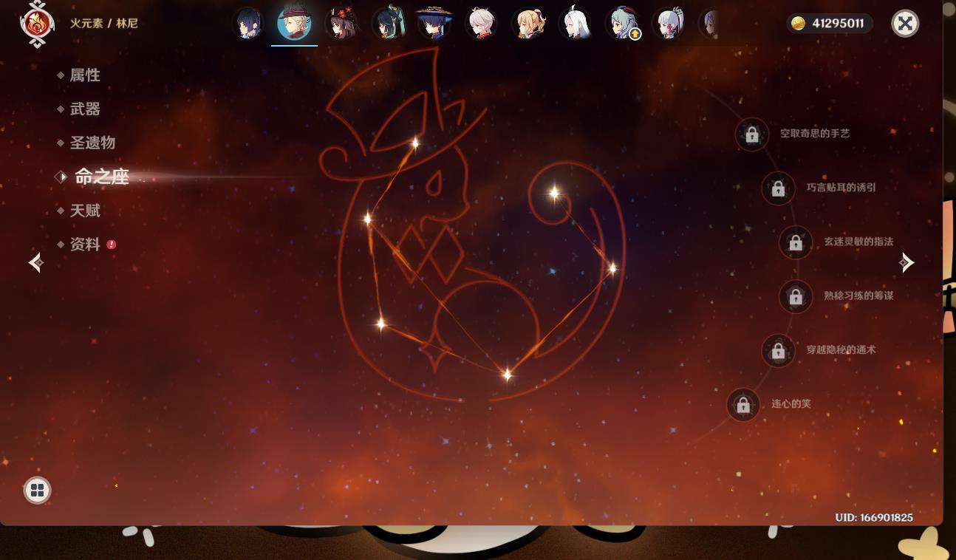
Task: Open locked constellation 玄迷灵敏的指法
Action: 796,242
